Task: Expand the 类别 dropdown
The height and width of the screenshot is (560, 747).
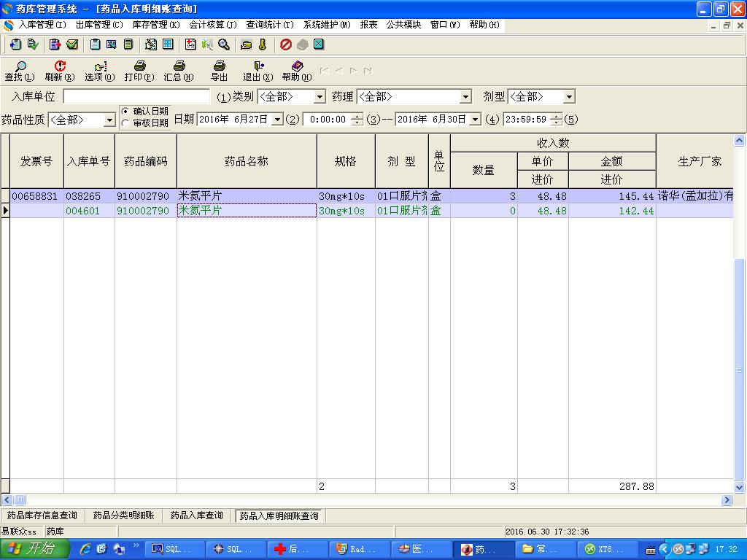Action: tap(320, 97)
